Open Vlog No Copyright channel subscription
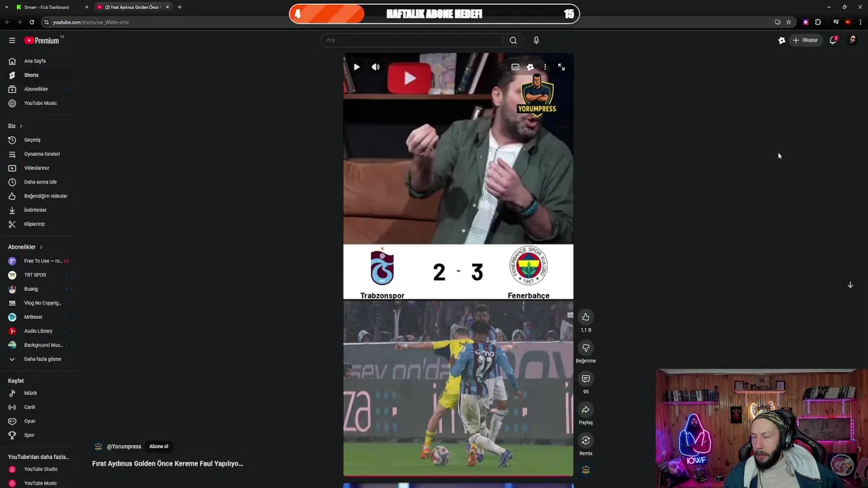The height and width of the screenshot is (488, 868). coord(42,303)
